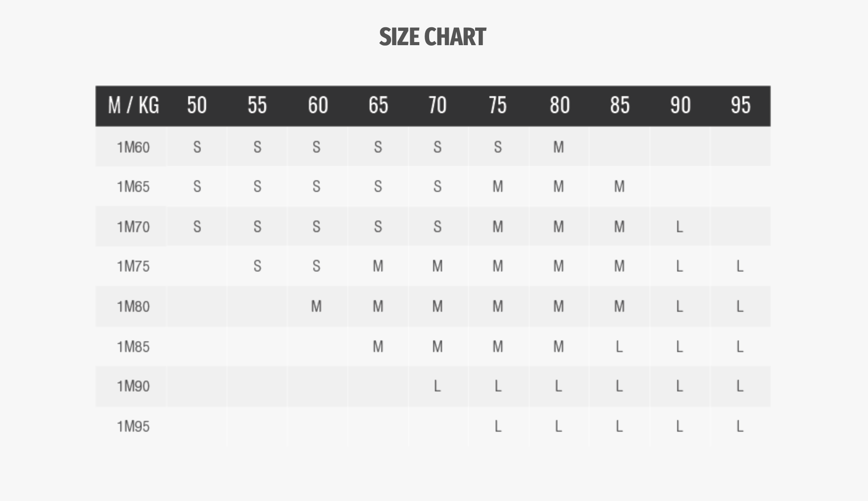This screenshot has height=501, width=868.
Task: Select size S for 1M65 at 50 kg
Action: [197, 187]
